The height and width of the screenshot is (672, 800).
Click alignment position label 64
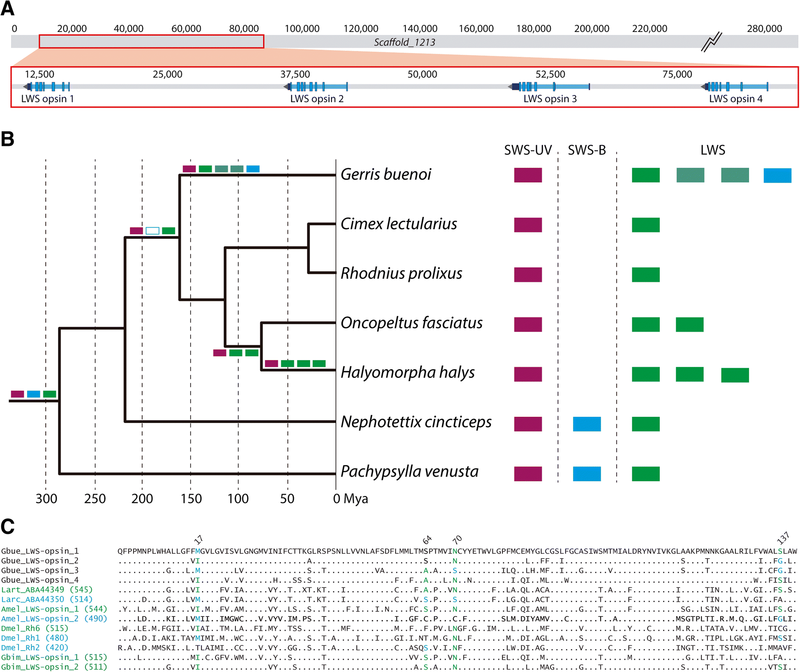[x=427, y=540]
